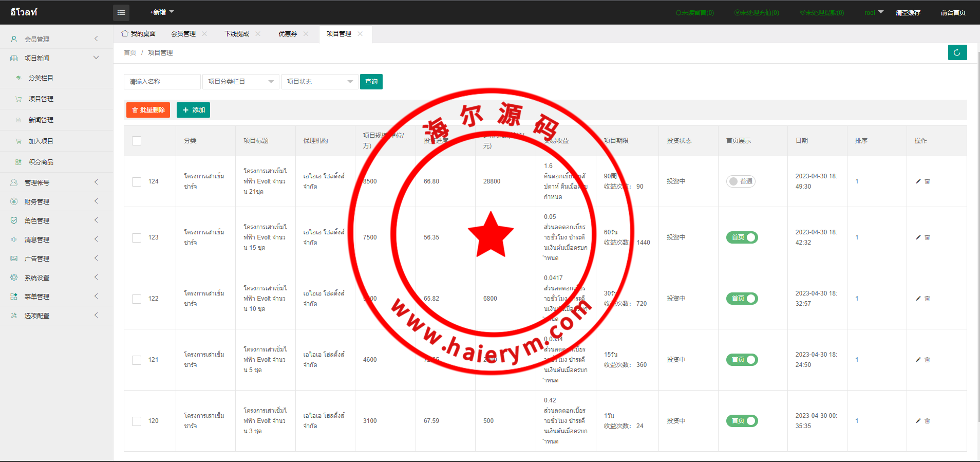Click edit pencil icon for row 121
The height and width of the screenshot is (462, 980).
[x=918, y=360]
